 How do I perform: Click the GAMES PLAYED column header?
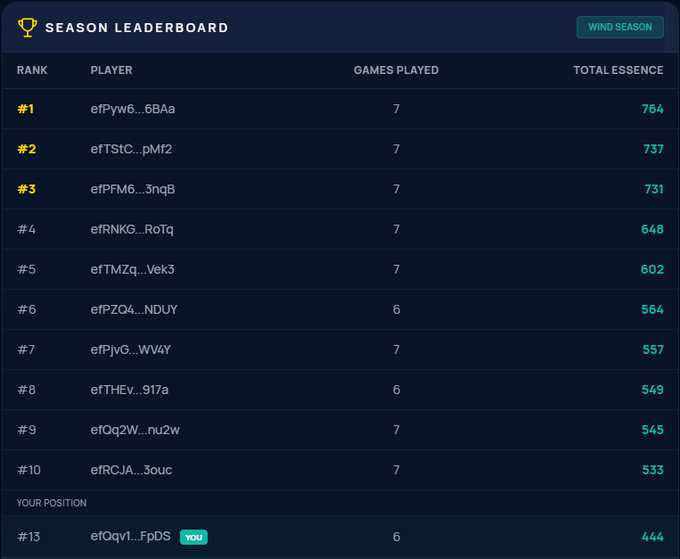396,70
